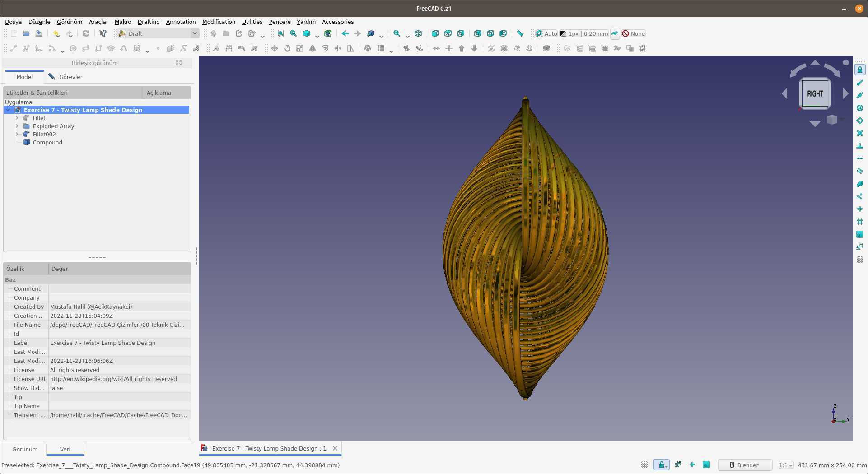Toggle snap working plane icon

[x=860, y=234]
